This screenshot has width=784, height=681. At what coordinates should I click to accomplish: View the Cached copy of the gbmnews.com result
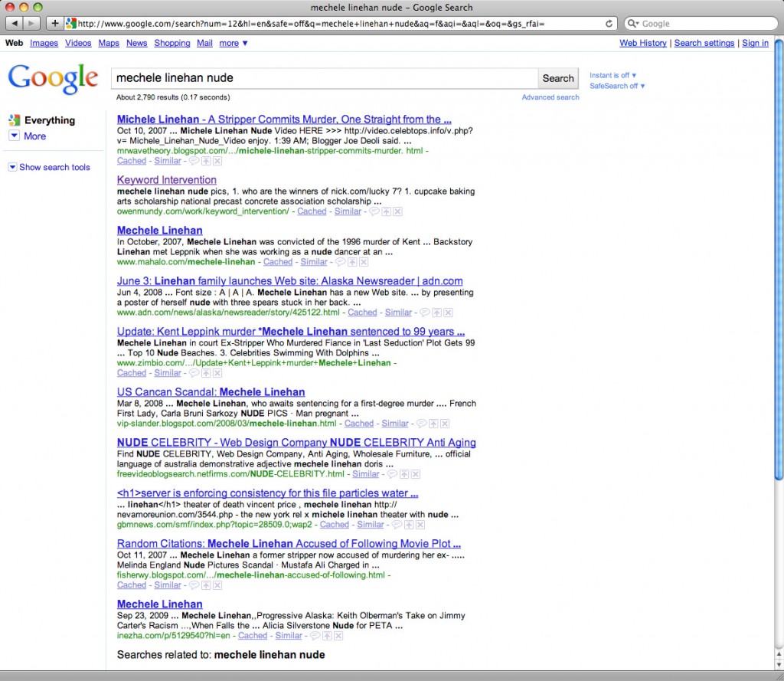[335, 525]
